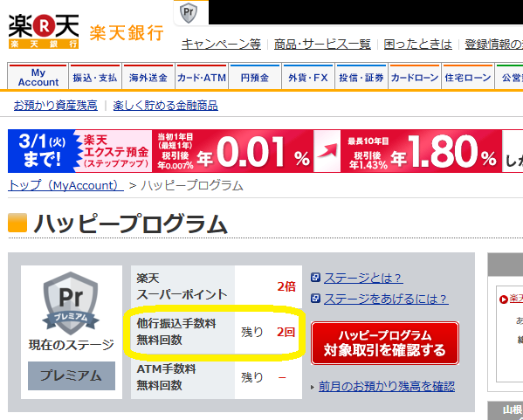Open お預かり資産残高 submenu link
Image resolution: width=523 pixels, height=420 pixels.
point(56,106)
